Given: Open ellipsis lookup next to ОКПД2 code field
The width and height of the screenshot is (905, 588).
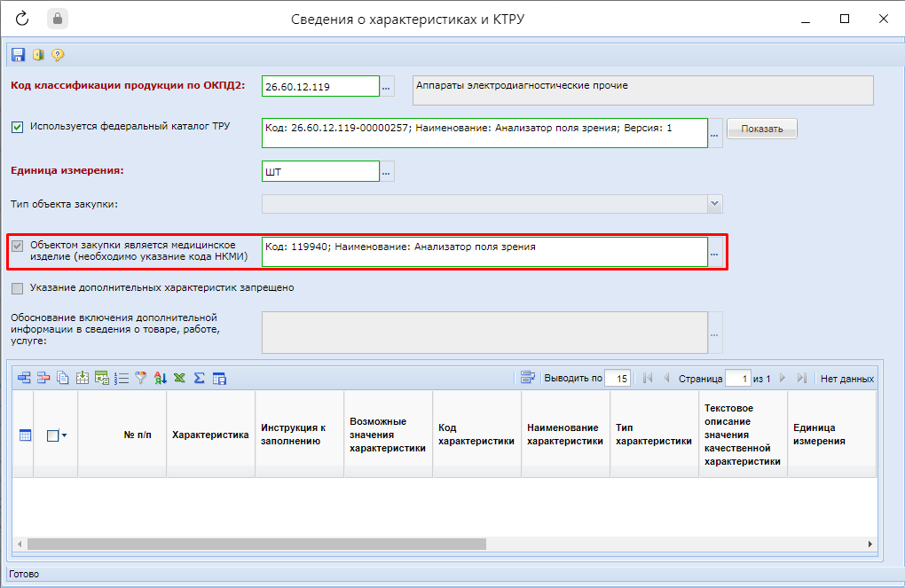Looking at the screenshot, I should (387, 87).
